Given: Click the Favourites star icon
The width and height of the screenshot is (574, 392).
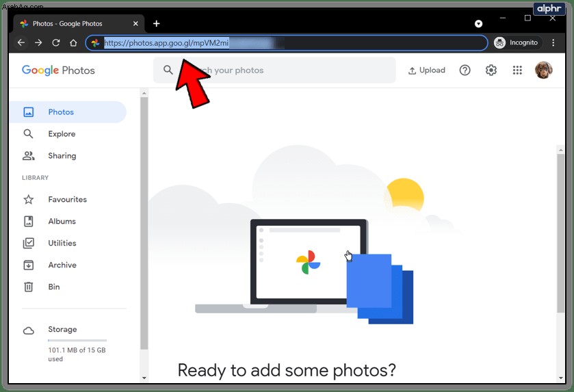Looking at the screenshot, I should tap(29, 200).
